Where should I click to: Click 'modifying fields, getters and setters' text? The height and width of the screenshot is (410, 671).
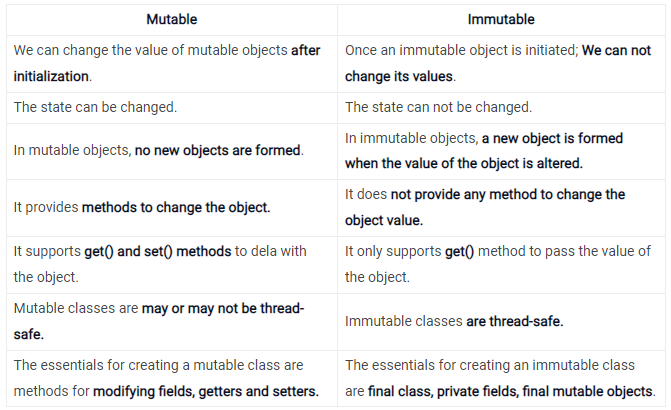[206, 391]
